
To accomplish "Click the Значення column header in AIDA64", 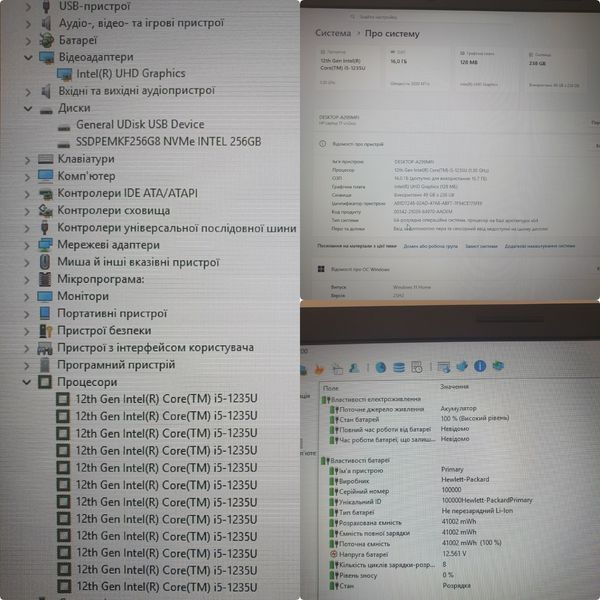I will point(454,387).
